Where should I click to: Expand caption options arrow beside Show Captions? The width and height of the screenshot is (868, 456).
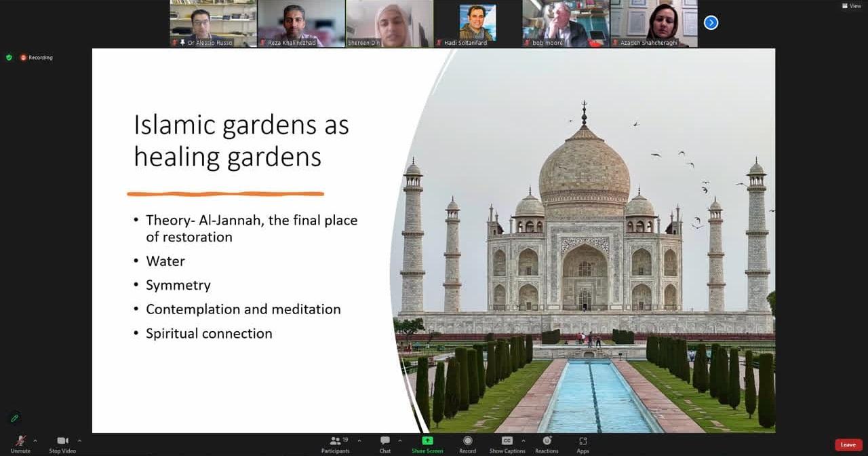pos(523,440)
